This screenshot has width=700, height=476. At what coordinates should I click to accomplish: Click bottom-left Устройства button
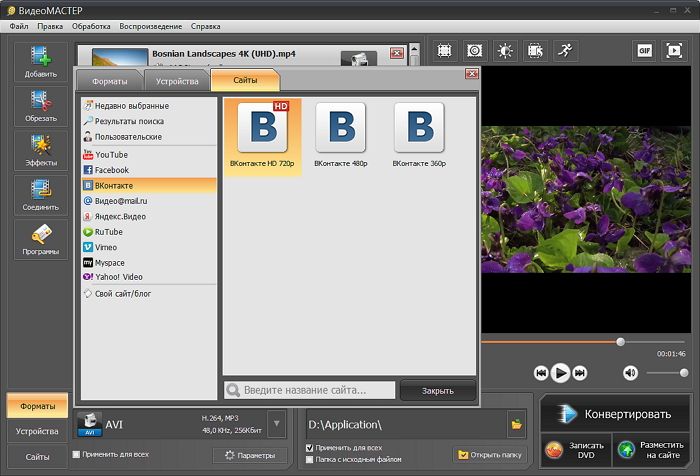click(x=38, y=431)
